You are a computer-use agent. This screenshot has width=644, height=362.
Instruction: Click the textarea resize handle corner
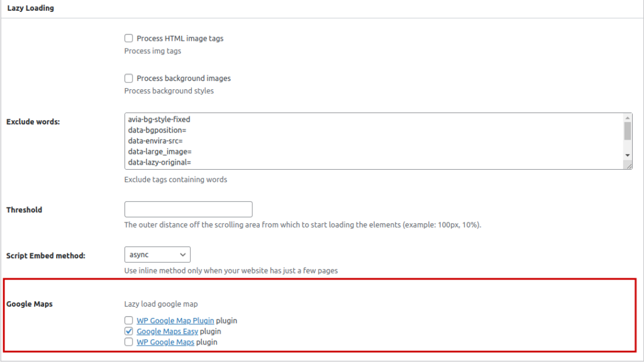[628, 165]
